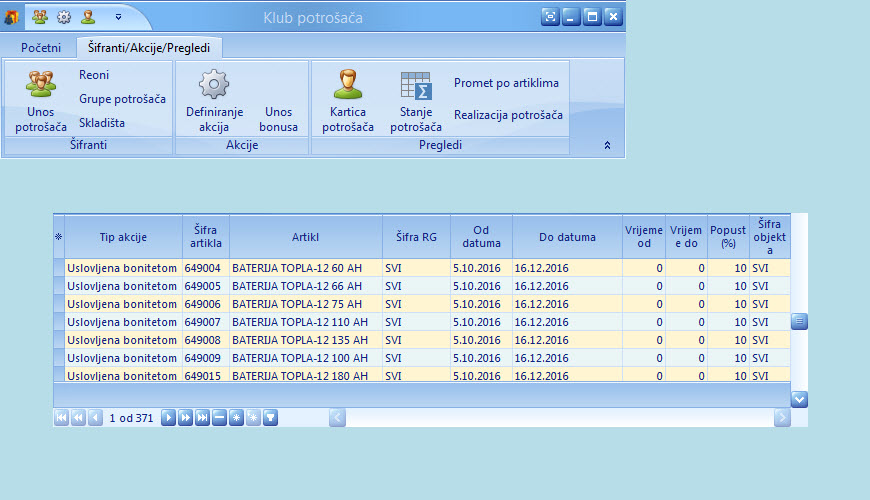Switch to Početni tab
This screenshot has width=870, height=500.
point(41,48)
